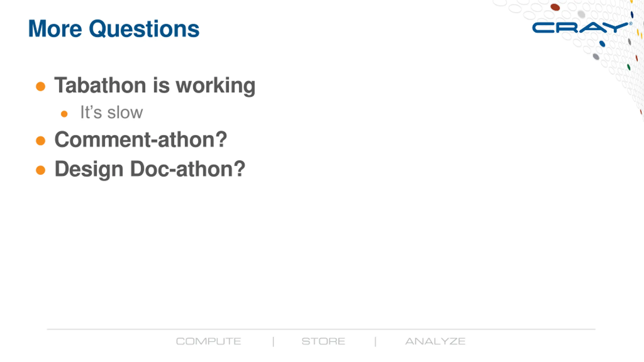Click the blue dot below the Cray logo
Screen dimensions: 644x362
(x=602, y=44)
